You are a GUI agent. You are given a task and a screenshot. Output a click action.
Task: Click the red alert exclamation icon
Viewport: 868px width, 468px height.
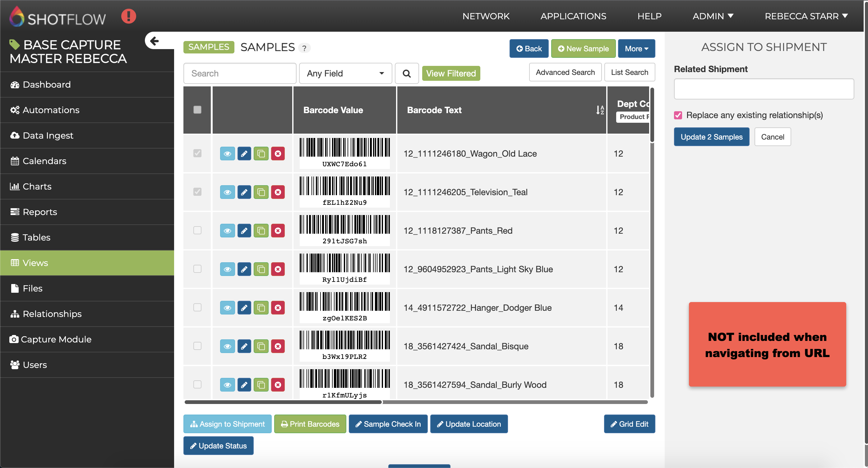[x=128, y=16]
